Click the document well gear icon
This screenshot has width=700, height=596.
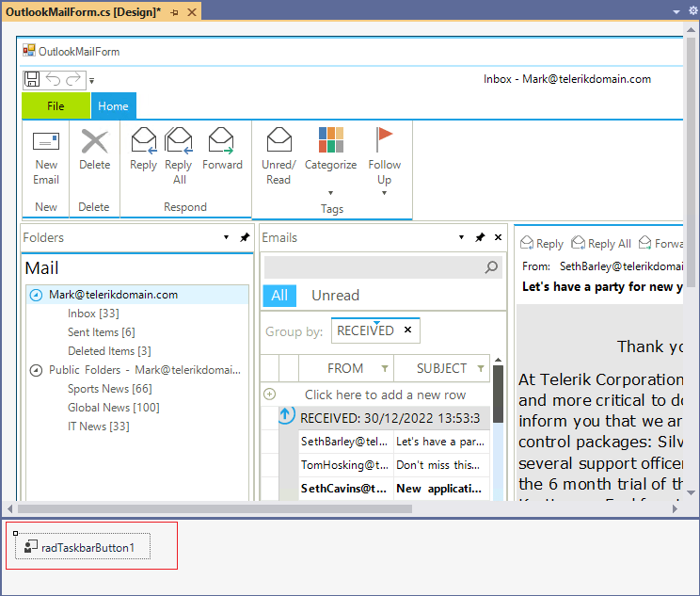point(693,10)
